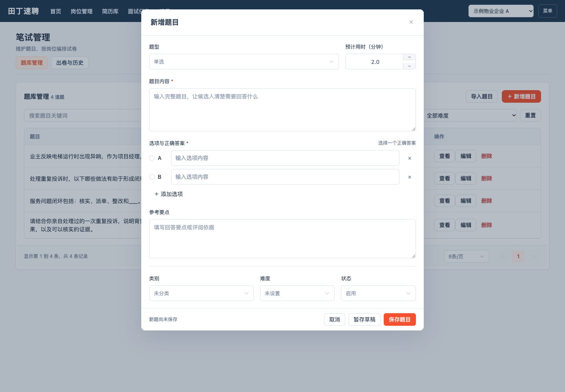This screenshot has width=565, height=392.
Task: Click the 菜单 button in header
Action: tap(548, 11)
